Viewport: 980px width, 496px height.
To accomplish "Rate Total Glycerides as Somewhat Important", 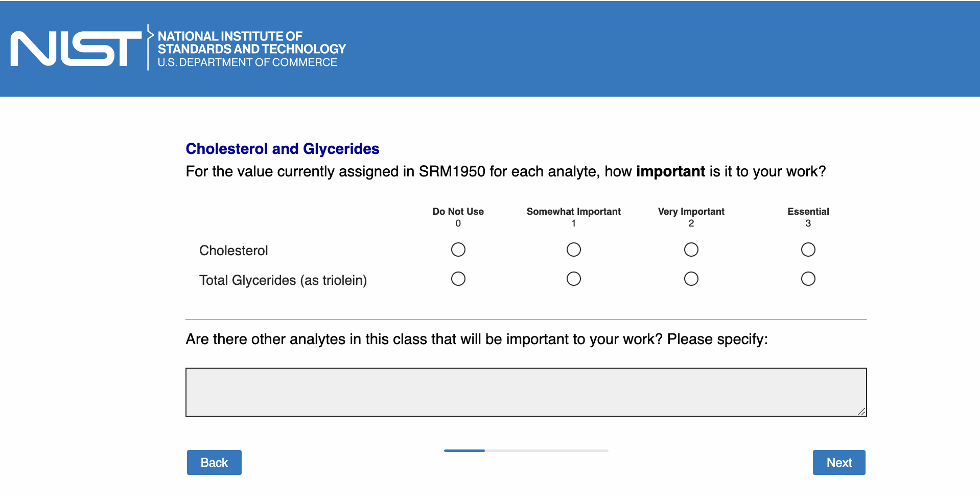I will coord(573,279).
